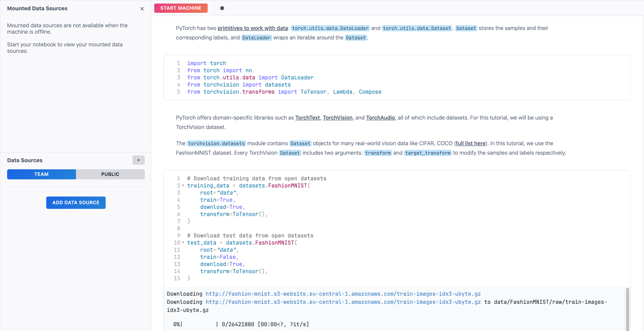Click the 'torchvision.datasets' inline code

(216, 143)
